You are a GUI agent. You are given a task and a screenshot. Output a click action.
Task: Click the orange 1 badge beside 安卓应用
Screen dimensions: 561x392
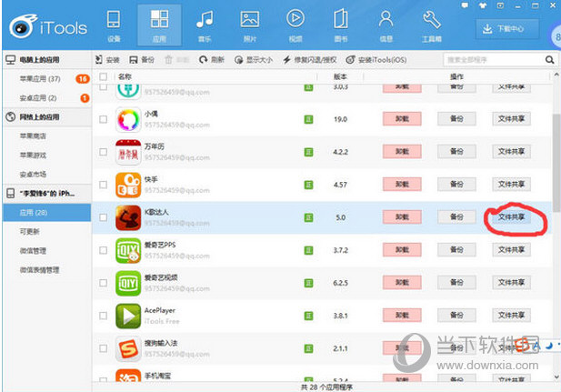85,97
